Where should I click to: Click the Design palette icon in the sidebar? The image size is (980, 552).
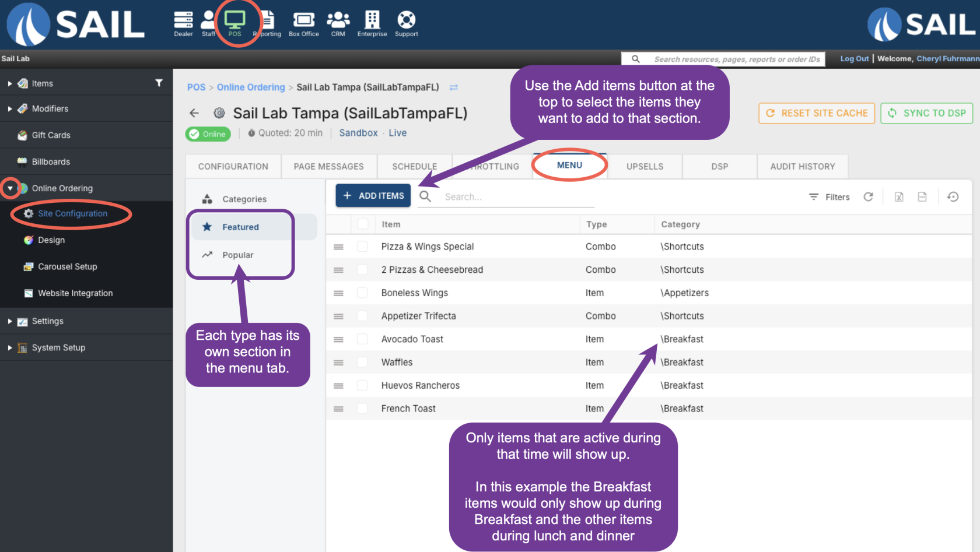(29, 240)
